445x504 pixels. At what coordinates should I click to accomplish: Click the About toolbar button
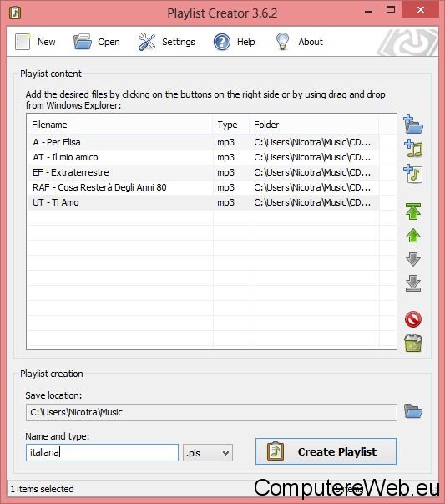[x=299, y=42]
